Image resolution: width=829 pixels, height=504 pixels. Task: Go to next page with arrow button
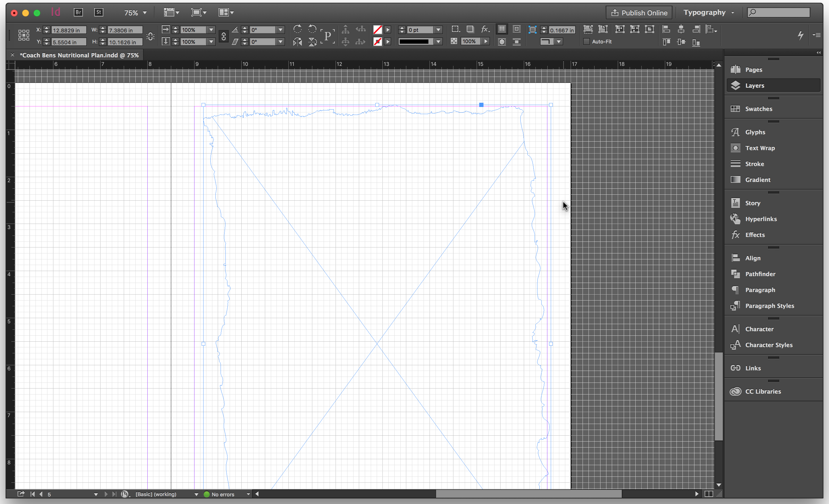(106, 494)
